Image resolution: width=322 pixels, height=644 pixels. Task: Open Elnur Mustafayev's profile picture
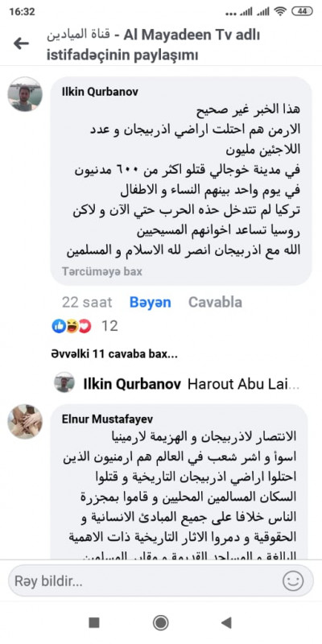click(25, 421)
